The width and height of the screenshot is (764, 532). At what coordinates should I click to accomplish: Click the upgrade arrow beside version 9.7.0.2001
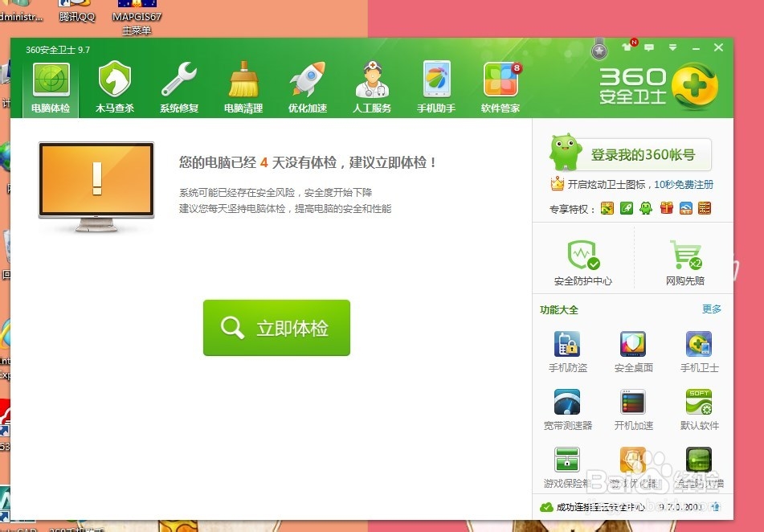click(x=716, y=506)
